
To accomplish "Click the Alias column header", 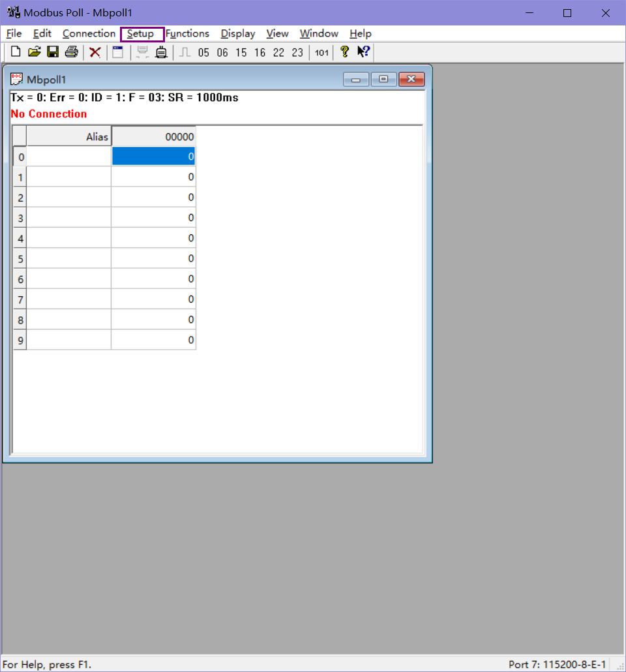I will coord(69,137).
